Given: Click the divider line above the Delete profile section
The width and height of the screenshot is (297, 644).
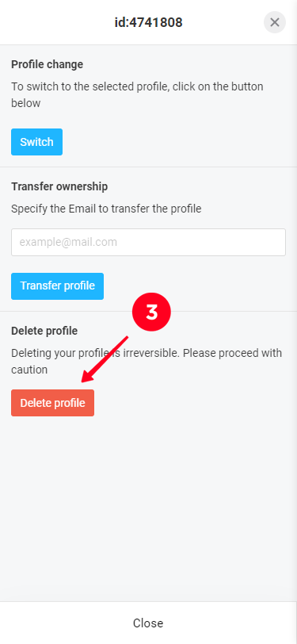Looking at the screenshot, I should 149,312.
